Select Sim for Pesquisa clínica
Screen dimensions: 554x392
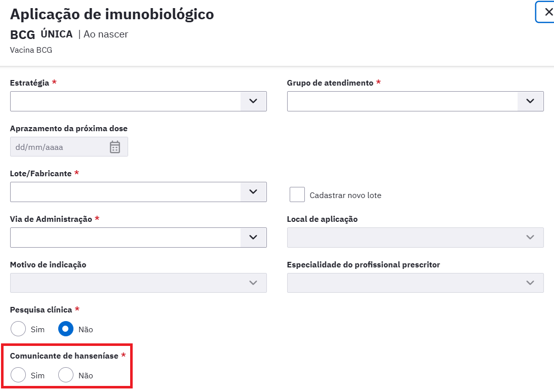pyautogui.click(x=18, y=329)
